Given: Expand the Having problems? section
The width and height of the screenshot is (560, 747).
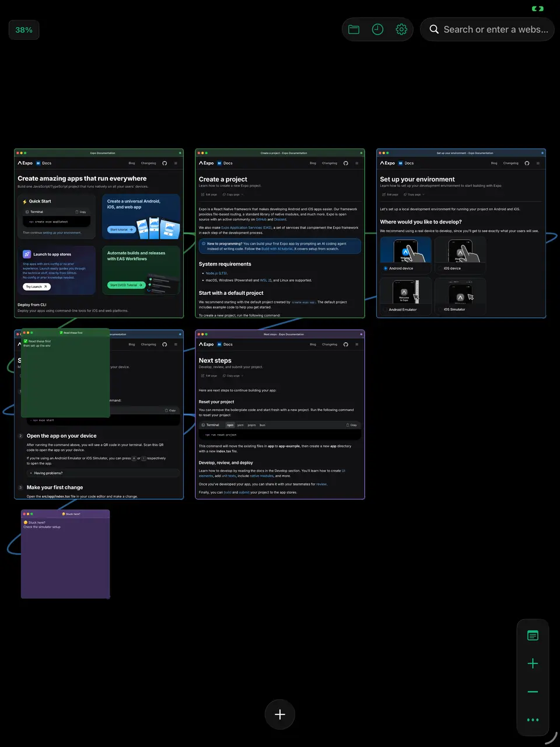Looking at the screenshot, I should 103,473.
